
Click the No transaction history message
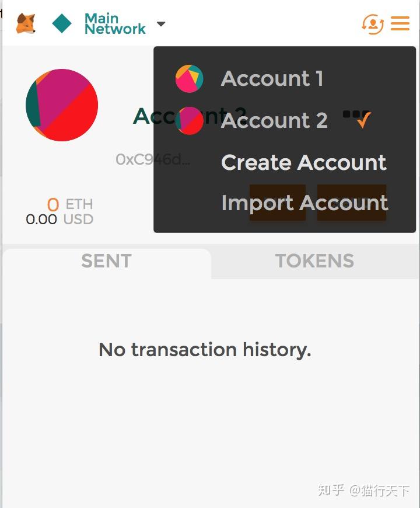(x=205, y=350)
